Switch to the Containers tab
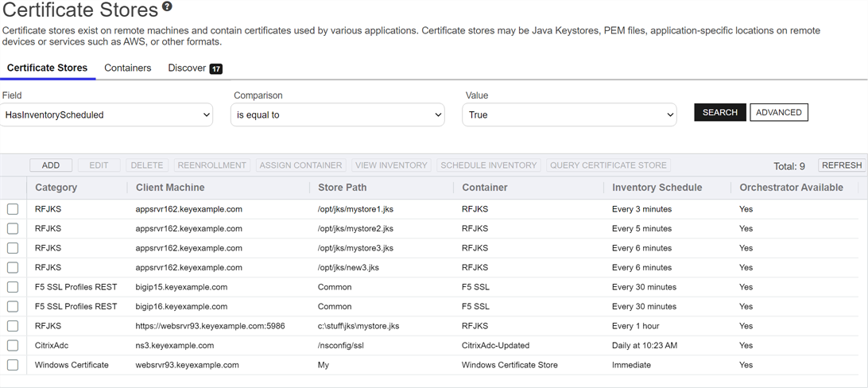 (127, 68)
